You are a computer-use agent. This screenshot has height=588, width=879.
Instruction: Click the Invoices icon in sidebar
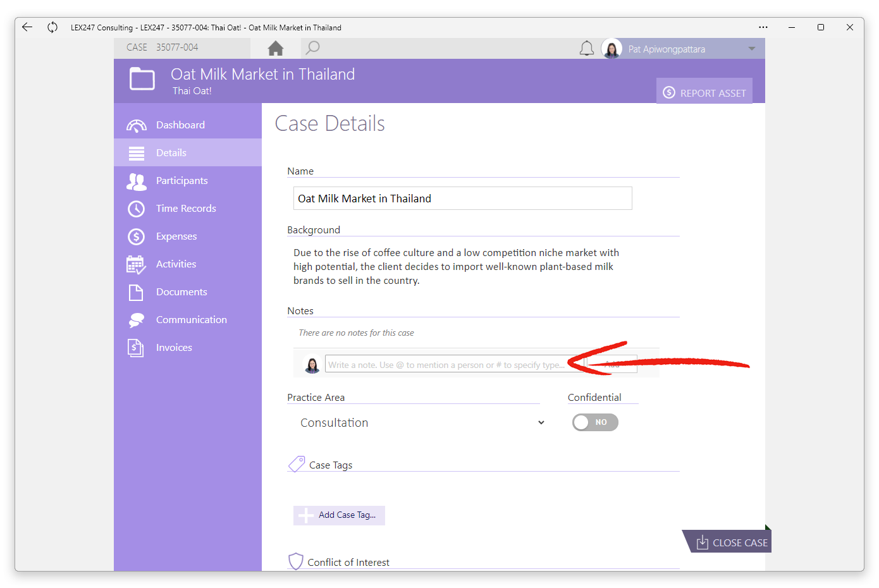(x=136, y=348)
